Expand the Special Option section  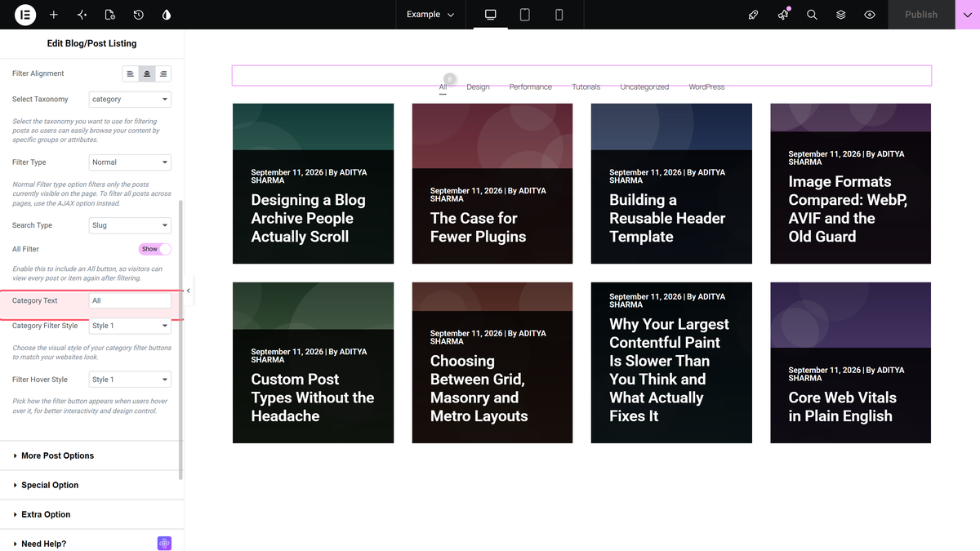91,485
